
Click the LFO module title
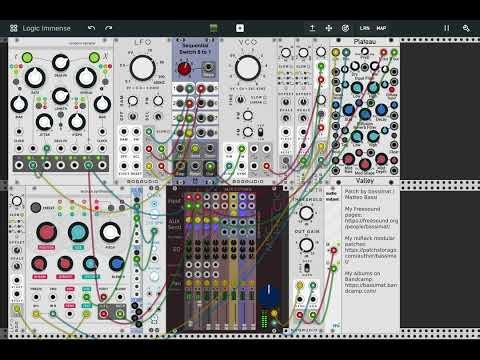click(143, 42)
